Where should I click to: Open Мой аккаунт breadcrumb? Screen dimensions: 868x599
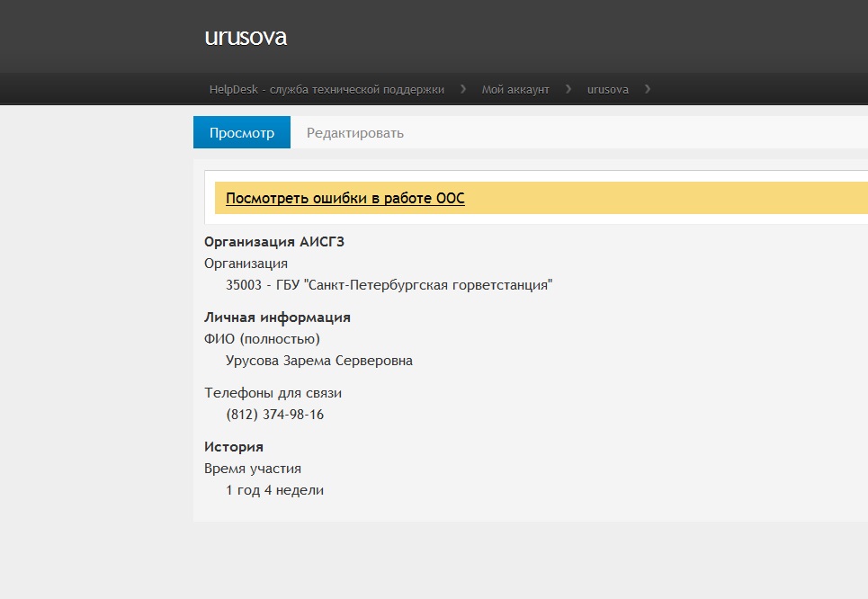(515, 89)
